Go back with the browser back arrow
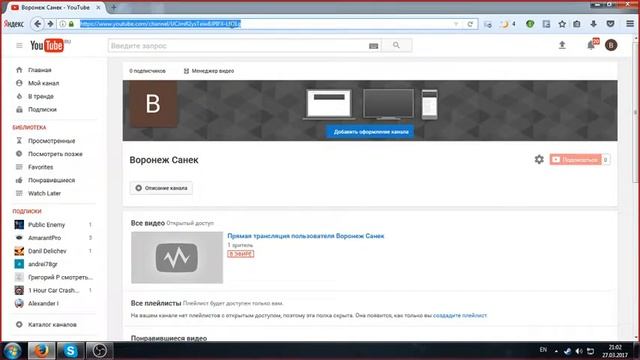Screen dimensions: 640x360 click(37, 24)
